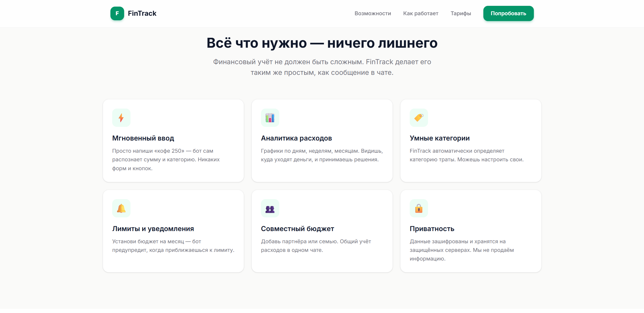This screenshot has height=313, width=644.
Task: Select the people icon on Совместный бюджет card
Action: 270,208
